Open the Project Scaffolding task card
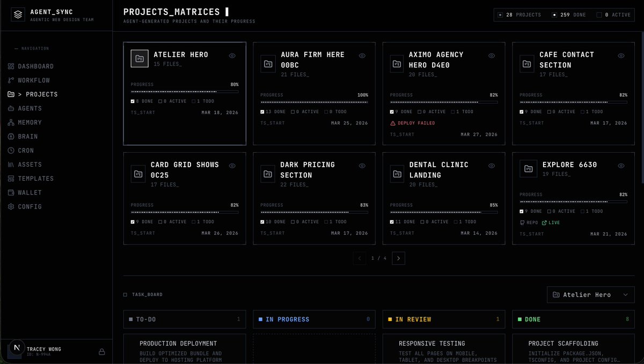This screenshot has width=644, height=364. point(573,349)
